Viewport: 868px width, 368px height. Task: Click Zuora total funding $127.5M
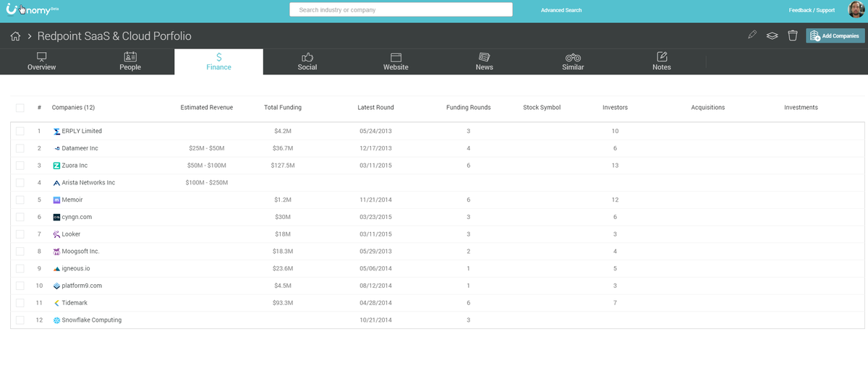point(283,166)
